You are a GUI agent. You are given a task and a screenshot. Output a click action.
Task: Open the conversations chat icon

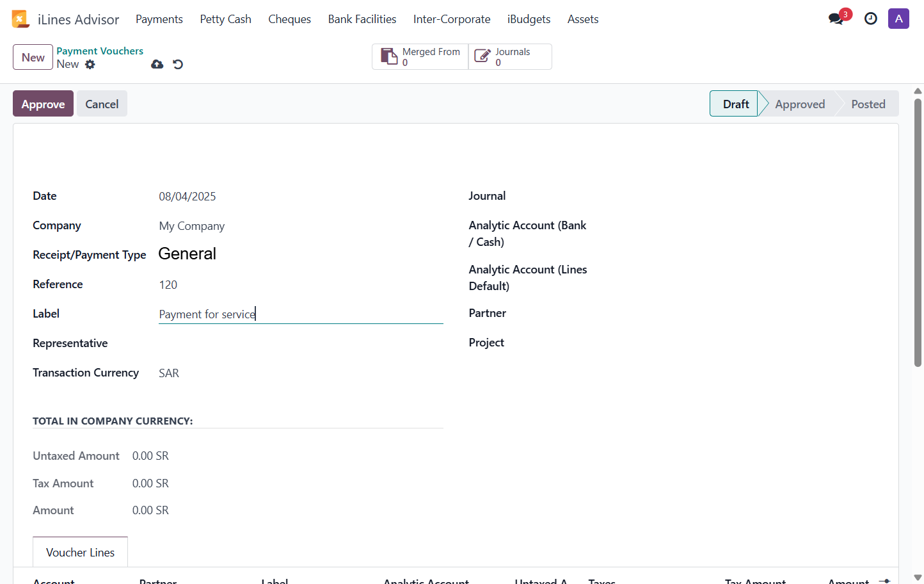[x=836, y=19]
